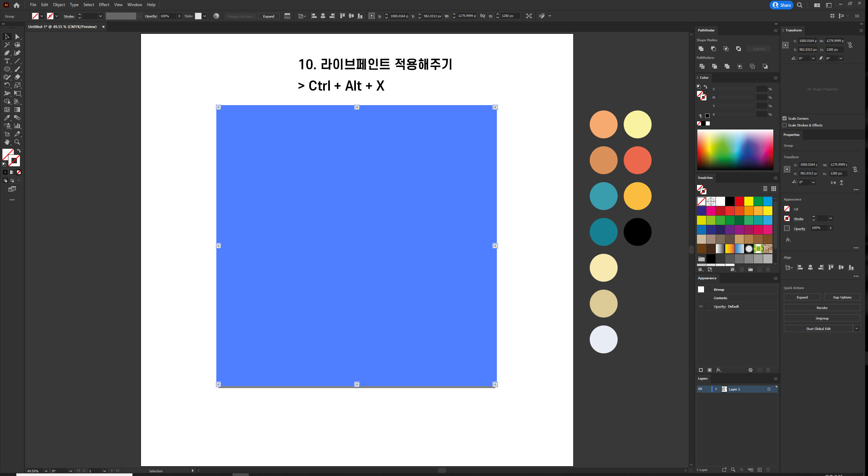Select the Direct Selection tool
Screen dimensions: 868x476
pos(17,37)
